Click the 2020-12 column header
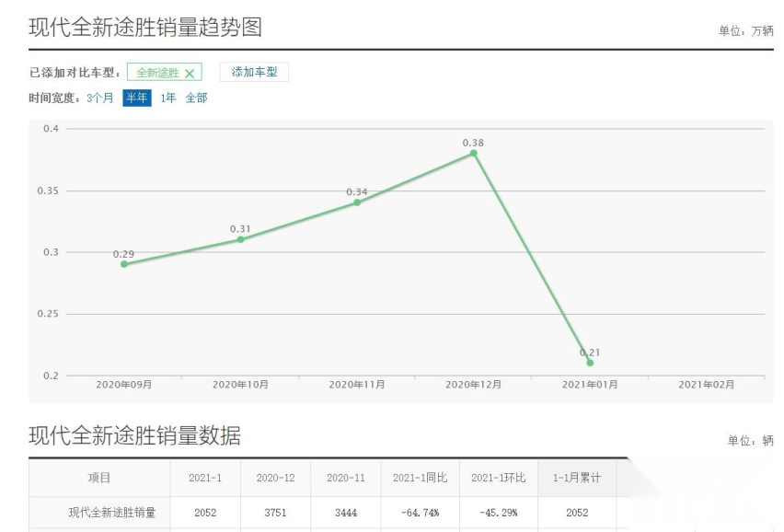 coord(275,478)
